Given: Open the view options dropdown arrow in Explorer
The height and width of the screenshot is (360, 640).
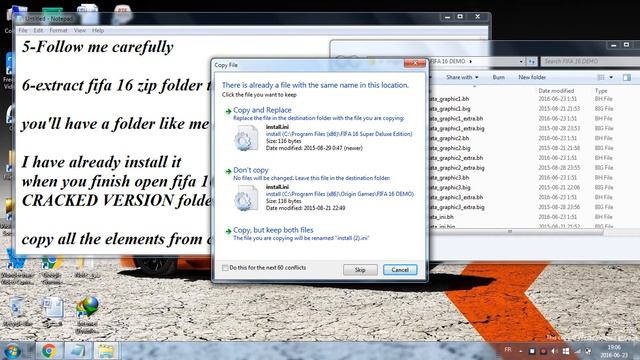Looking at the screenshot, I should pos(611,78).
